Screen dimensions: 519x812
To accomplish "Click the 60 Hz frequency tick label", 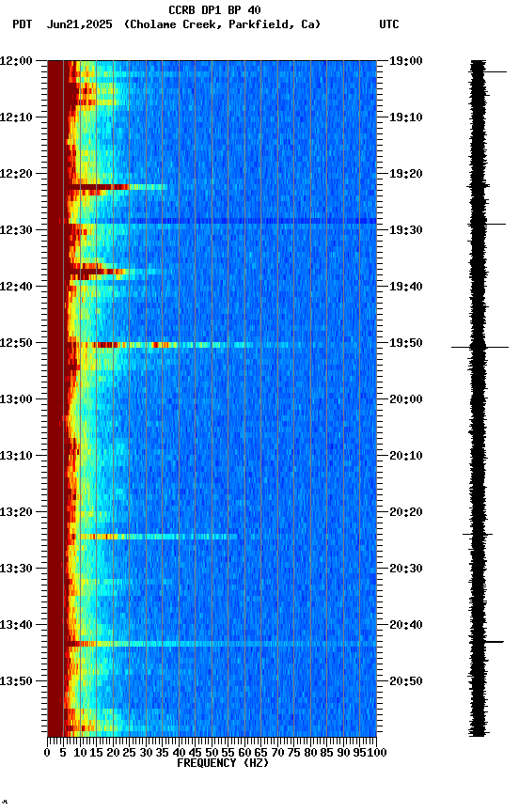I will tap(245, 753).
